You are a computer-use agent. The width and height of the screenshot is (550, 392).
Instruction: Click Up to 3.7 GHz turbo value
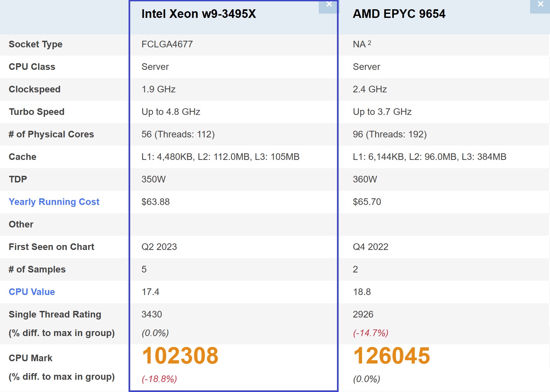pyautogui.click(x=382, y=112)
